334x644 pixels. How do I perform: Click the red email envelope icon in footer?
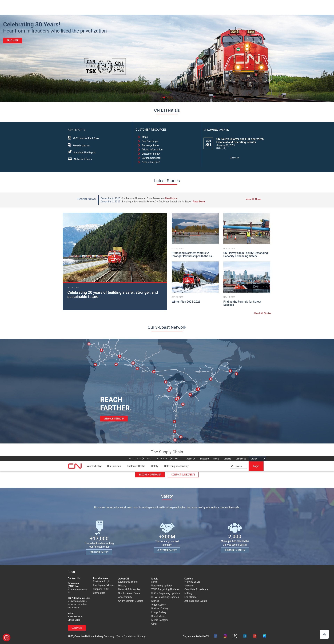[255, 636]
